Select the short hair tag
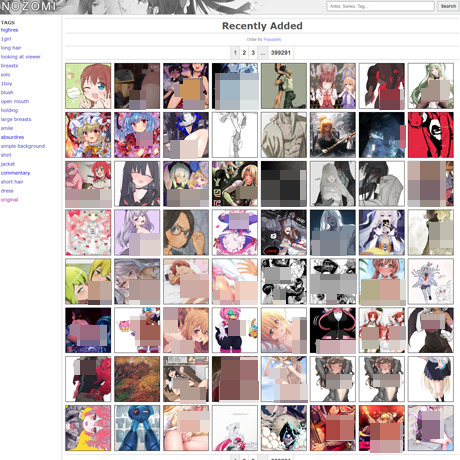Image resolution: width=460 pixels, height=460 pixels. tap(12, 182)
